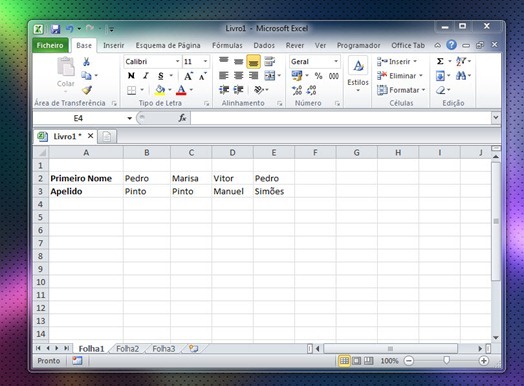Open the Ficheiro tab
Viewport: 524px width, 386px height.
click(x=50, y=45)
